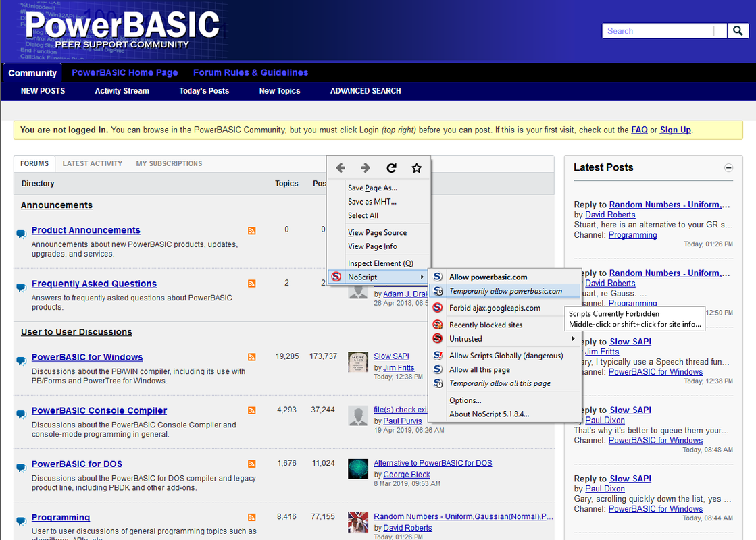
Task: Open the Activity Stream
Action: 122,91
